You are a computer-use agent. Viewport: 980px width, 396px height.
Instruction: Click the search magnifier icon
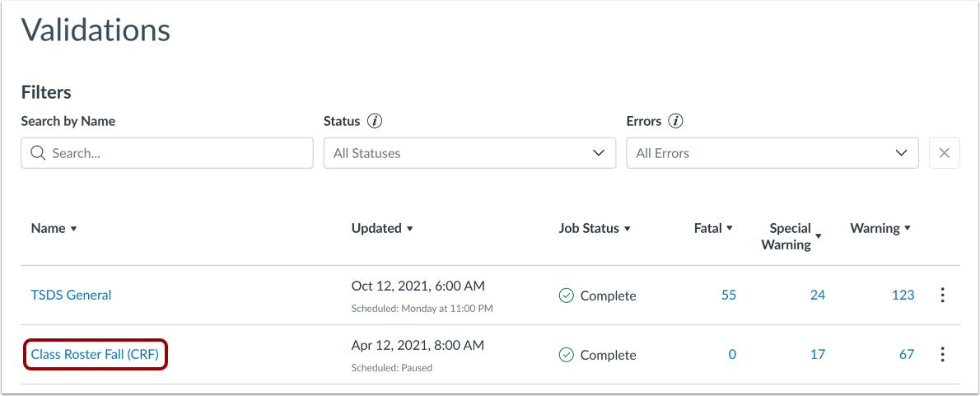(37, 153)
